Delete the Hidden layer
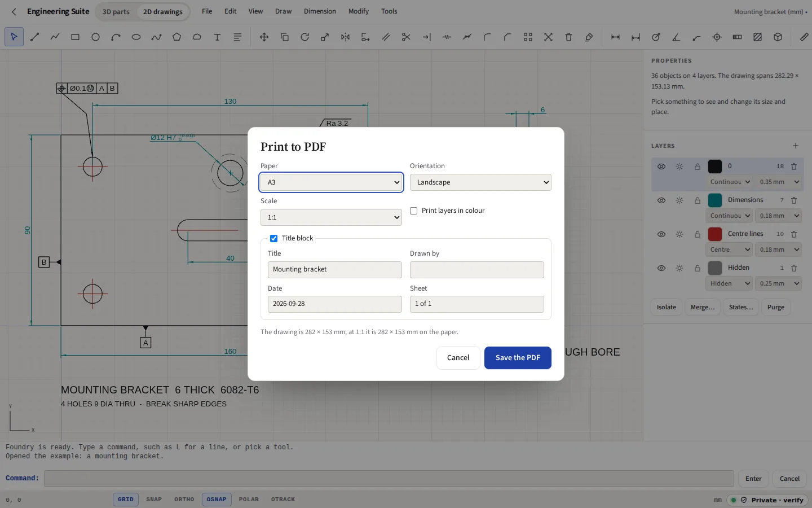 tap(794, 268)
